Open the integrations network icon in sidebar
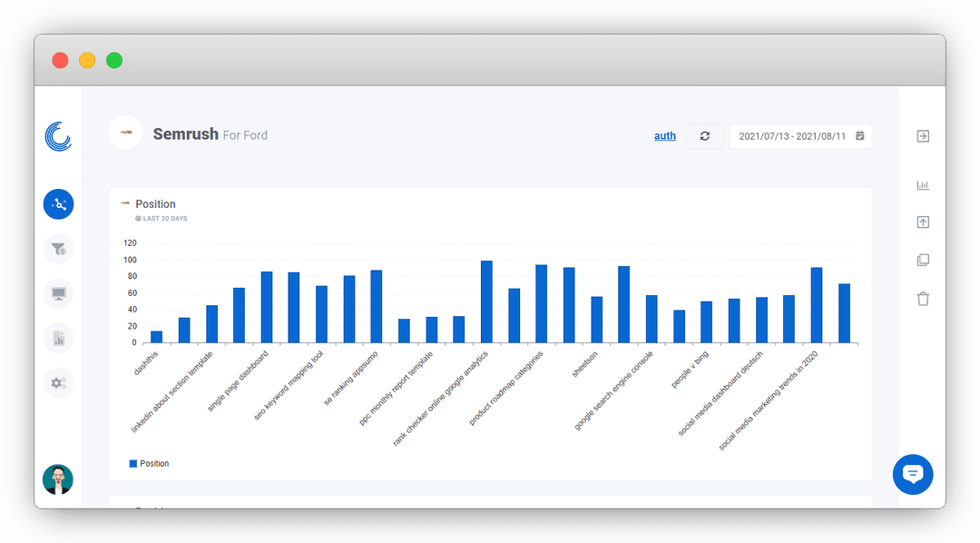This screenshot has height=543, width=980. [59, 204]
